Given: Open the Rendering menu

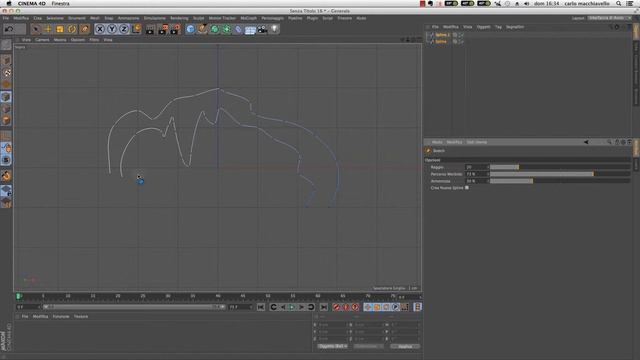Looking at the screenshot, I should [x=179, y=18].
